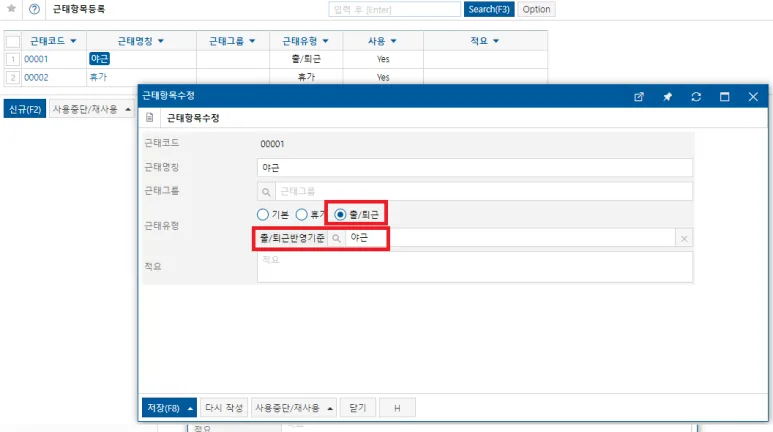
Task: Open the 00002 code link
Action: pyautogui.click(x=36, y=77)
